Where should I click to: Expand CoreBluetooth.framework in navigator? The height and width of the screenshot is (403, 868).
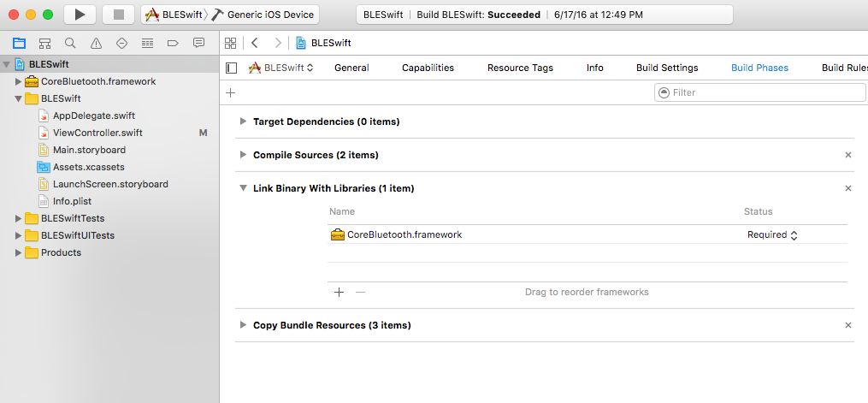pos(18,81)
